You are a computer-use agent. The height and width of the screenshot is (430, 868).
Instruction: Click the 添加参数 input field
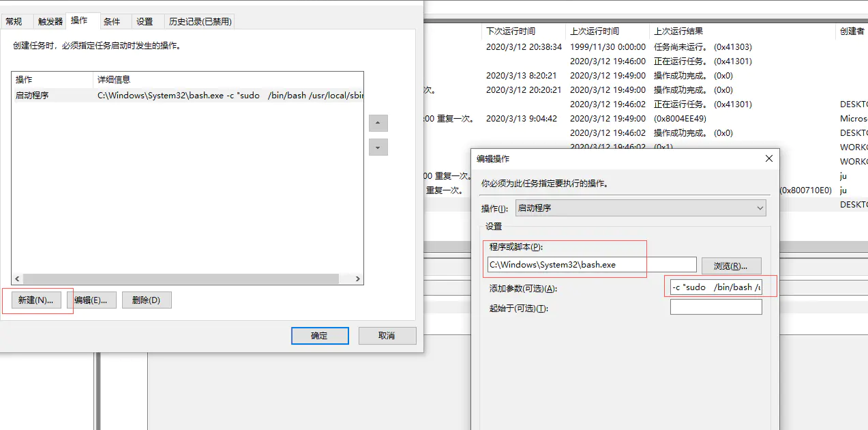(716, 287)
